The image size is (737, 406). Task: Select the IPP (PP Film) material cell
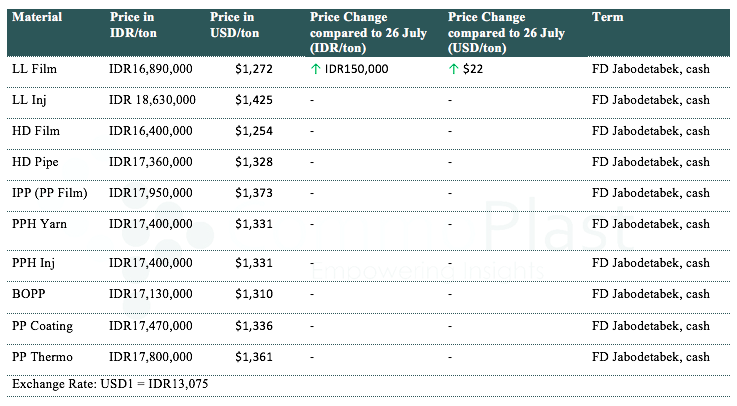coord(48,193)
